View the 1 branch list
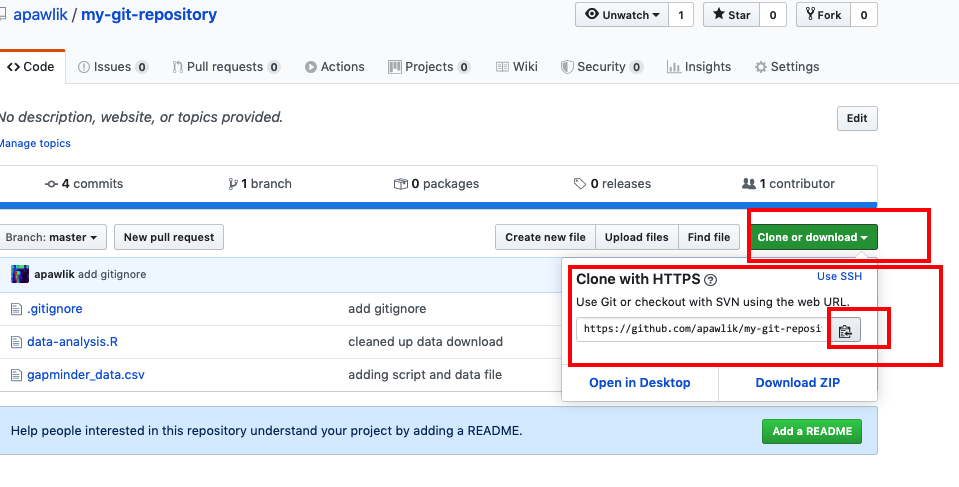The image size is (959, 487). [x=260, y=184]
